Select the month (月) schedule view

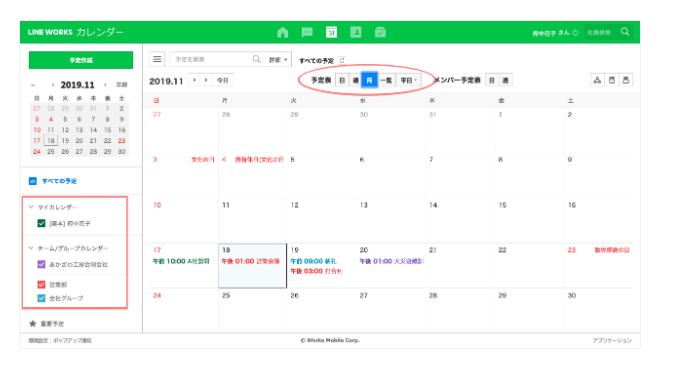[369, 80]
